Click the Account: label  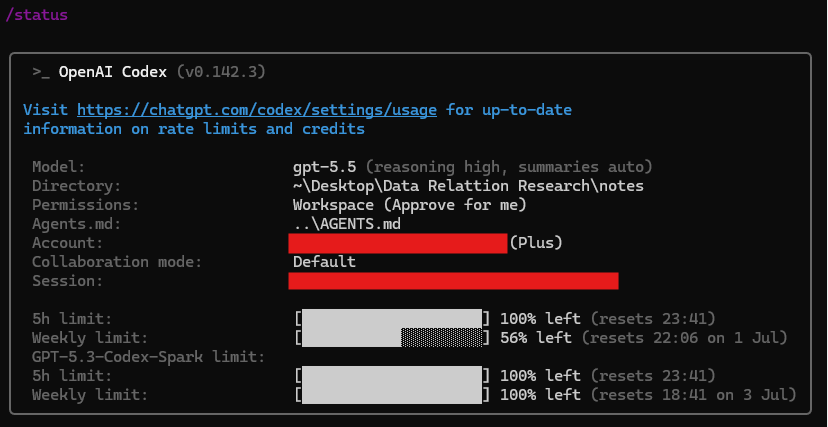pyautogui.click(x=68, y=243)
